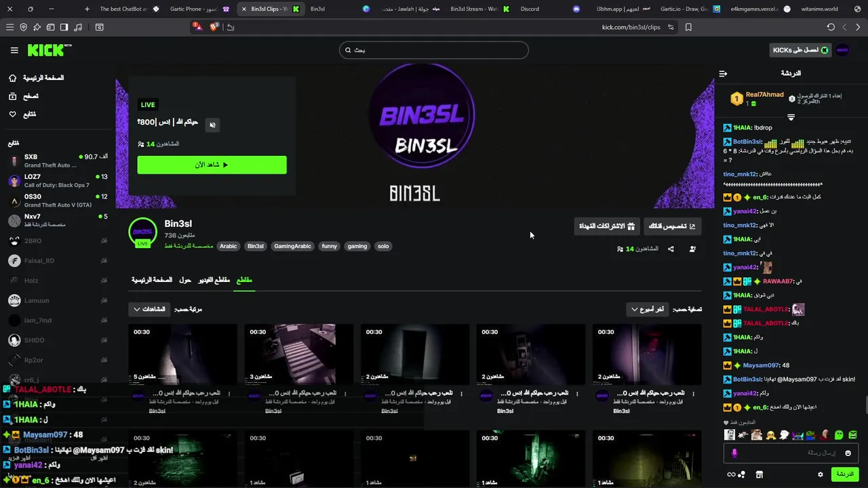
Task: Click the purple microphone icon in chat box
Action: (x=734, y=453)
